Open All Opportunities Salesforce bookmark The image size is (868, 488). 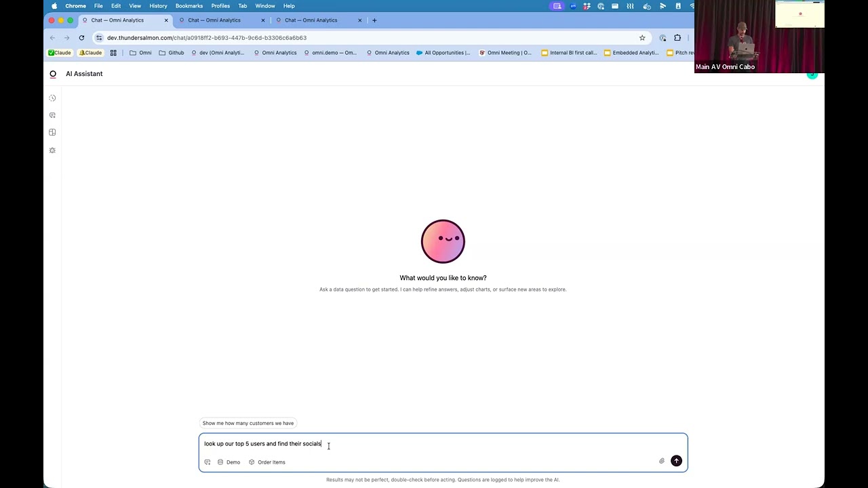pos(443,53)
